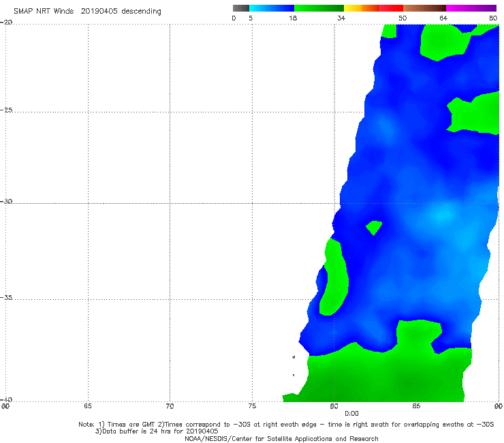The image size is (504, 443).
Task: Click the longitude label '70'
Action: [170, 406]
